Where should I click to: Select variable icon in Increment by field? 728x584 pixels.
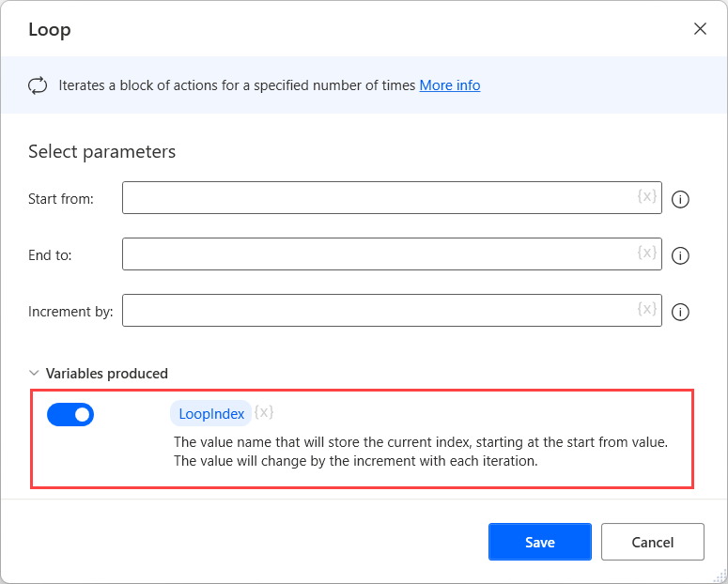646,310
